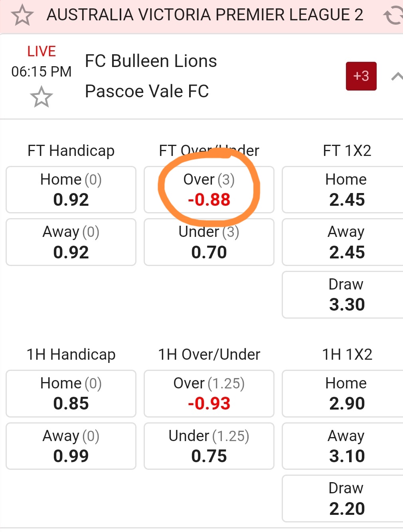Image resolution: width=403 pixels, height=532 pixels.
Task: Choose 1H 1X2 Draw at 2.20
Action: point(346,499)
